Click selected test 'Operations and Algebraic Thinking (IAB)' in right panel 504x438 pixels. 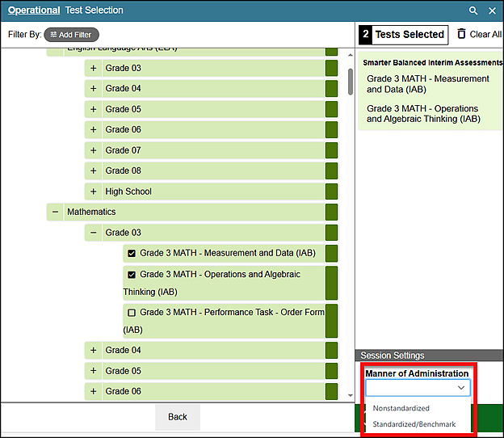point(423,114)
